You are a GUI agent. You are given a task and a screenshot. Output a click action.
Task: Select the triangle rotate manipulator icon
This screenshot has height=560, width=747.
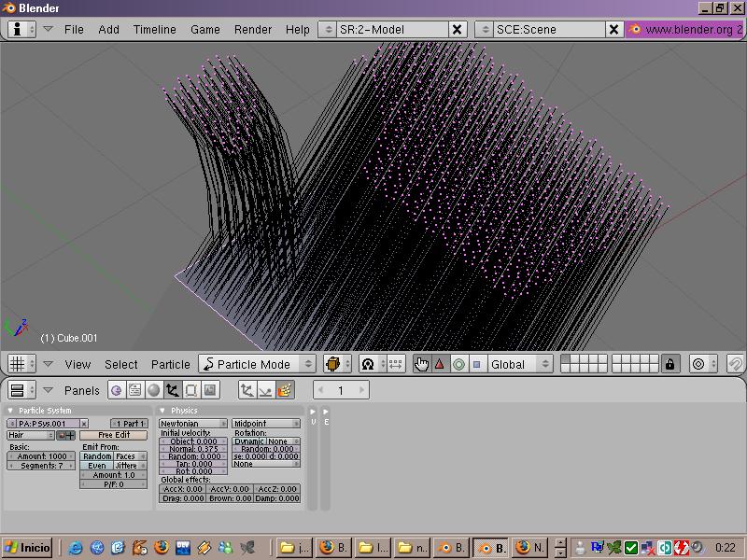click(440, 364)
